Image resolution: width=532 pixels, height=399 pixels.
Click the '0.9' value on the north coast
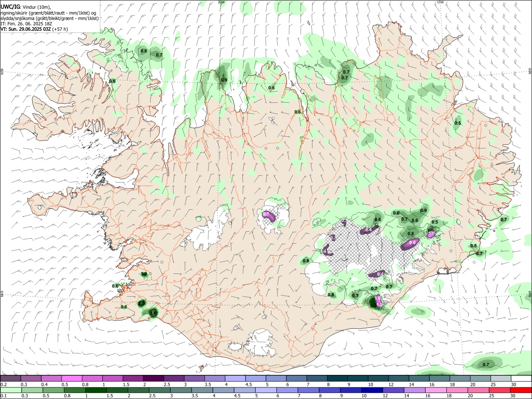coord(224,80)
